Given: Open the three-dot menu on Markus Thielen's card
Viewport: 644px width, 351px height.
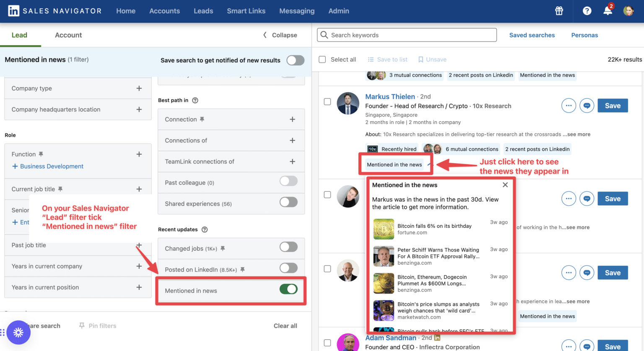Looking at the screenshot, I should pos(569,105).
